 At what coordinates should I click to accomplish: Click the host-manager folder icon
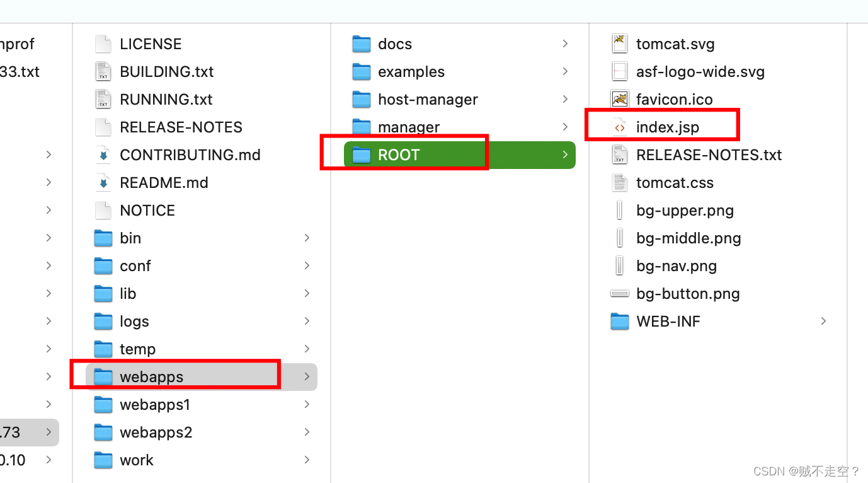362,99
